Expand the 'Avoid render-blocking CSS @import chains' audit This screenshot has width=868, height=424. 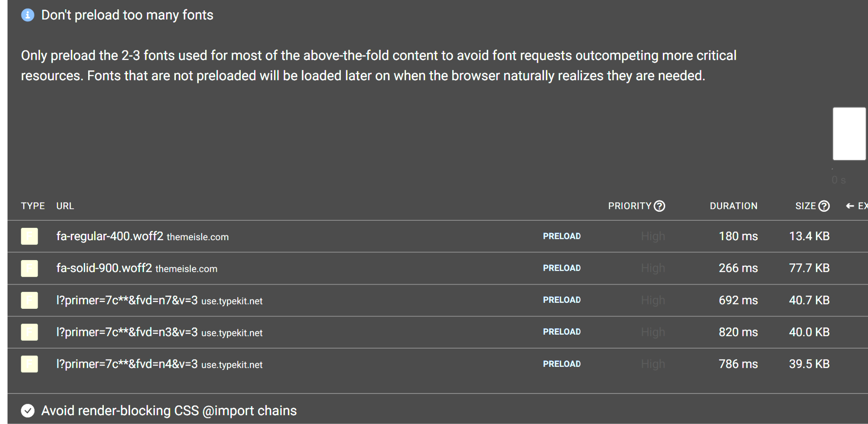(x=169, y=410)
